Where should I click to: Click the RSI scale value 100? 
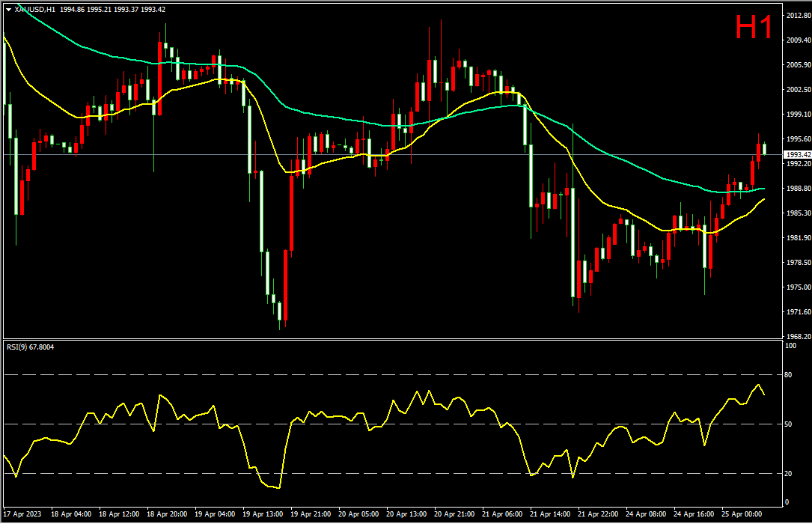click(791, 345)
